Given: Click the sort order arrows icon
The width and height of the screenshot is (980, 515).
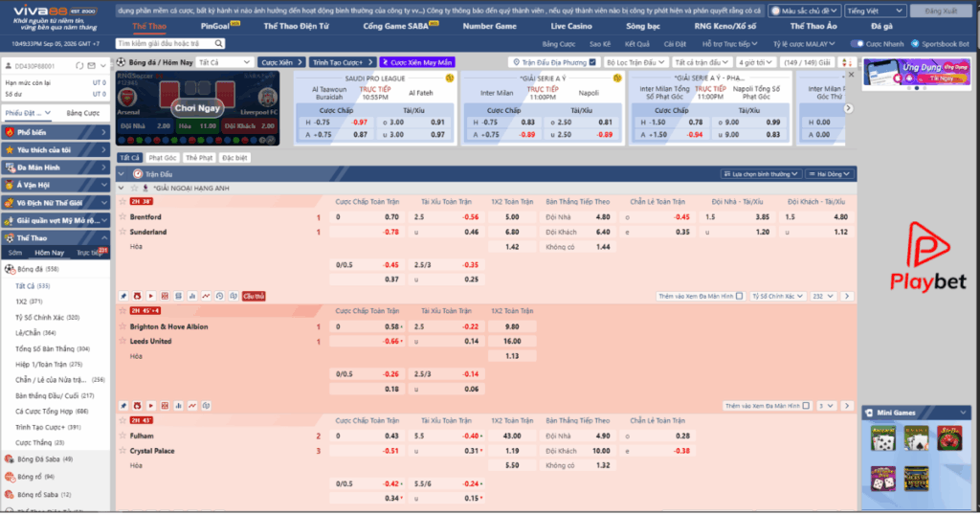Looking at the screenshot, I should coord(846,62).
